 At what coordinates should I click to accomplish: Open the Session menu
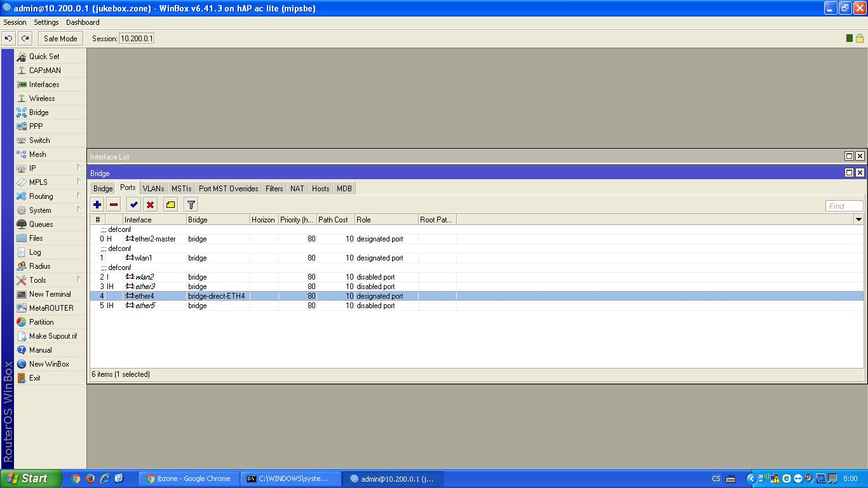(15, 22)
